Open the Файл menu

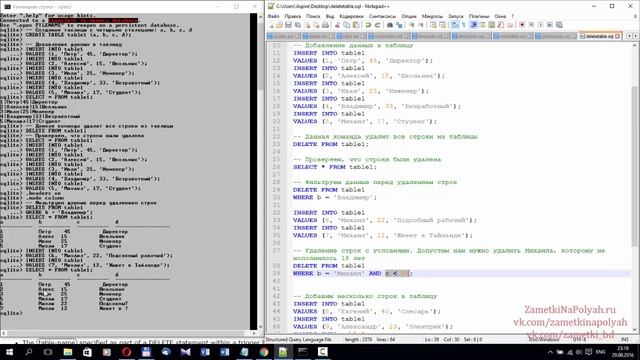coord(273,16)
